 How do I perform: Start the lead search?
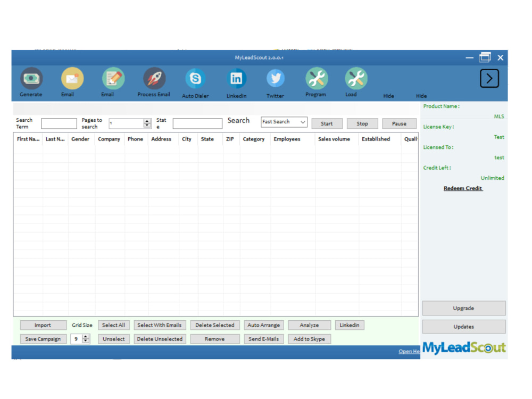(327, 123)
